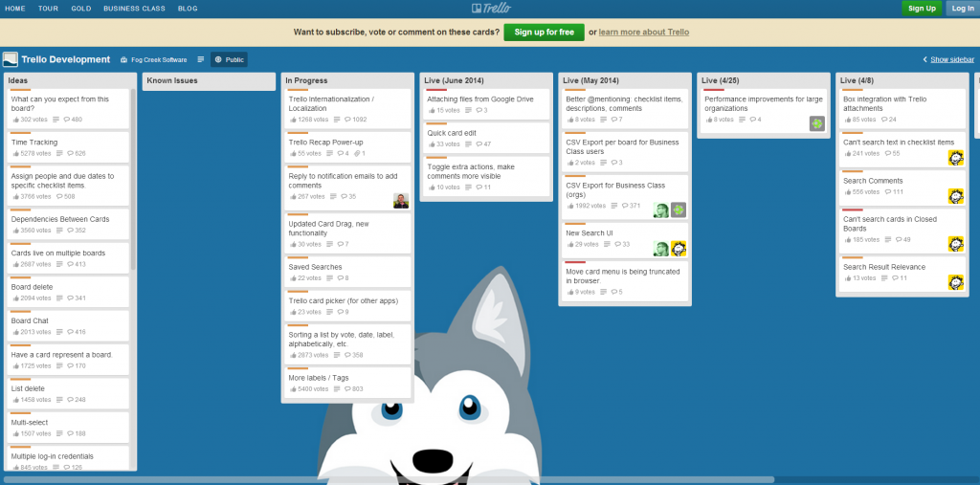Click the Log In button
980x485 pixels.
click(x=962, y=9)
